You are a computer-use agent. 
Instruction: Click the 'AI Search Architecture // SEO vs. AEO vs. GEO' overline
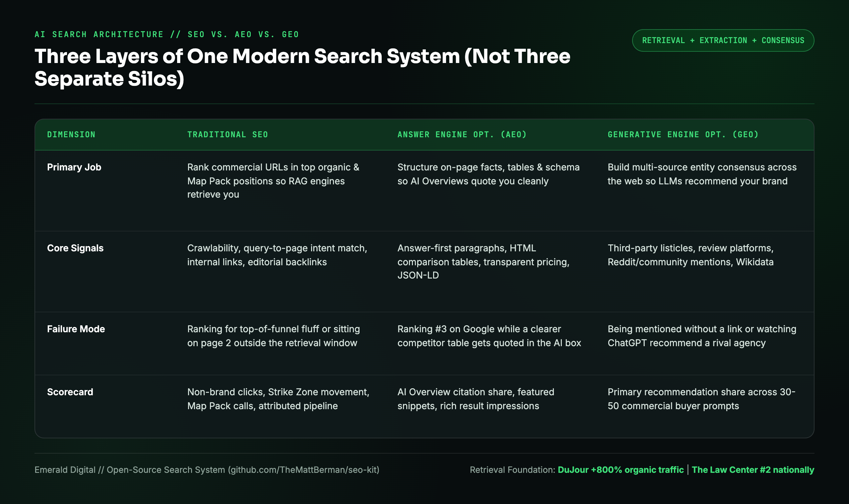click(167, 34)
